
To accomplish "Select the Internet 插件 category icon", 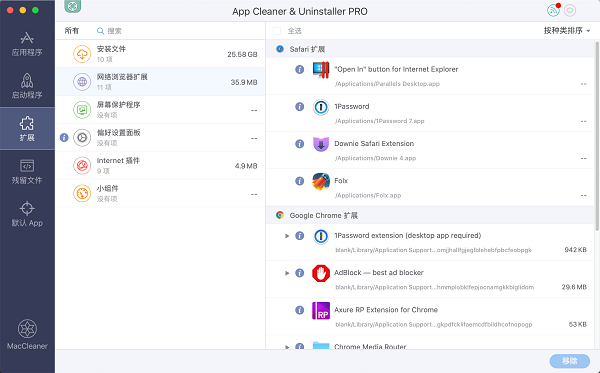I will coord(82,166).
